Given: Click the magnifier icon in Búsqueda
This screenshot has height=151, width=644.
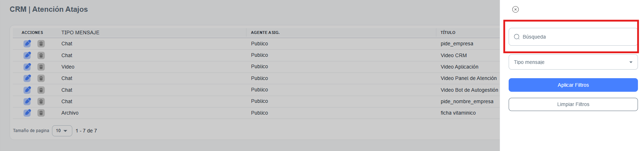Looking at the screenshot, I should coord(516,37).
